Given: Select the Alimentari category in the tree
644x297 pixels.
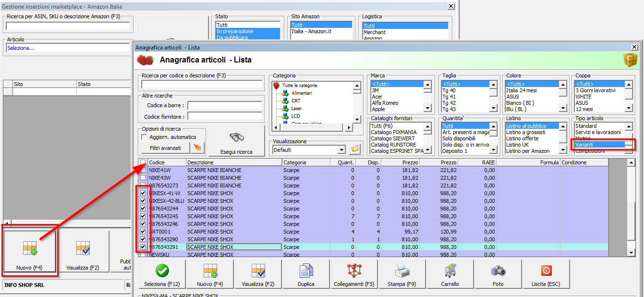Looking at the screenshot, I should tap(301, 93).
